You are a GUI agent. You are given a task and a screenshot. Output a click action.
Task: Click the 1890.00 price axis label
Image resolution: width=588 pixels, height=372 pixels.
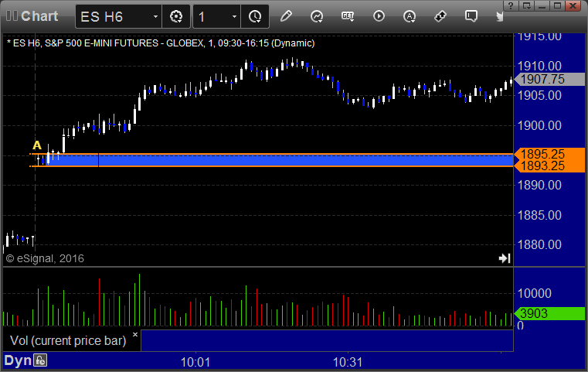coord(539,185)
